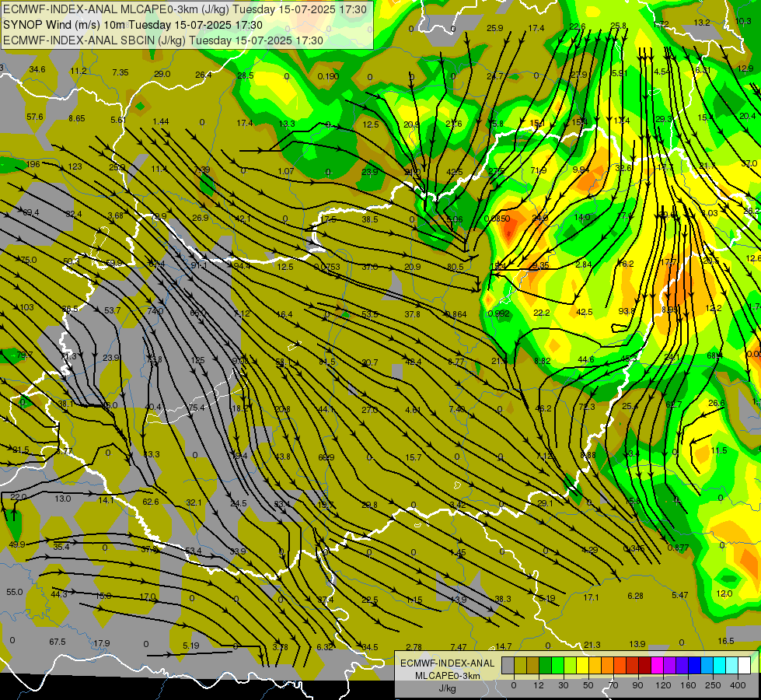Click the map value '16.5'

click(x=725, y=641)
